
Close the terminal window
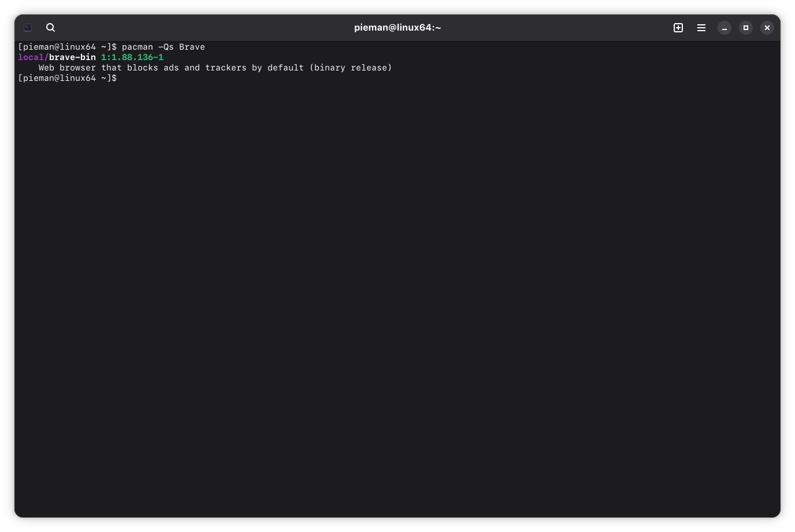pyautogui.click(x=767, y=28)
